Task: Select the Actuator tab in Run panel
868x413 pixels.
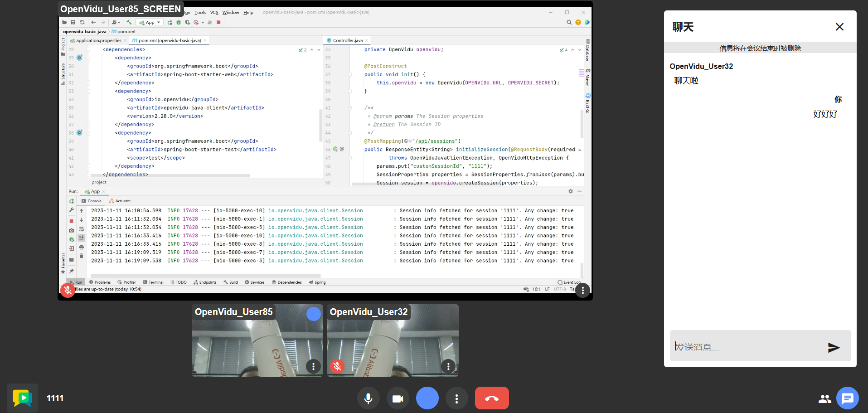Action: coord(120,201)
